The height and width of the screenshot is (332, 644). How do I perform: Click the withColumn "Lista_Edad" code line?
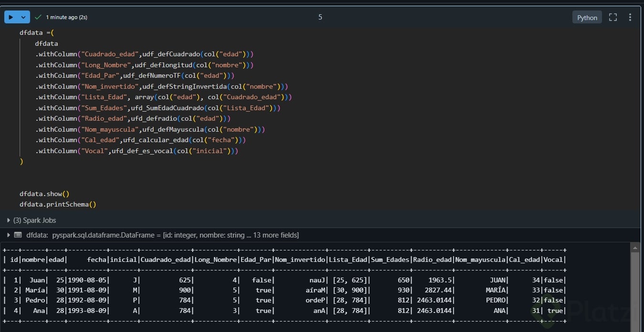(x=163, y=97)
